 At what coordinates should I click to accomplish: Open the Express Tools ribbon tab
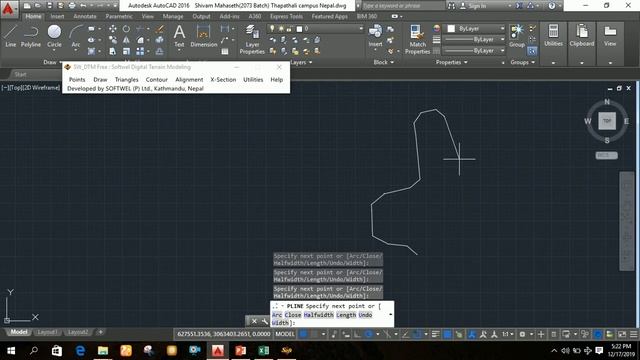point(286,16)
